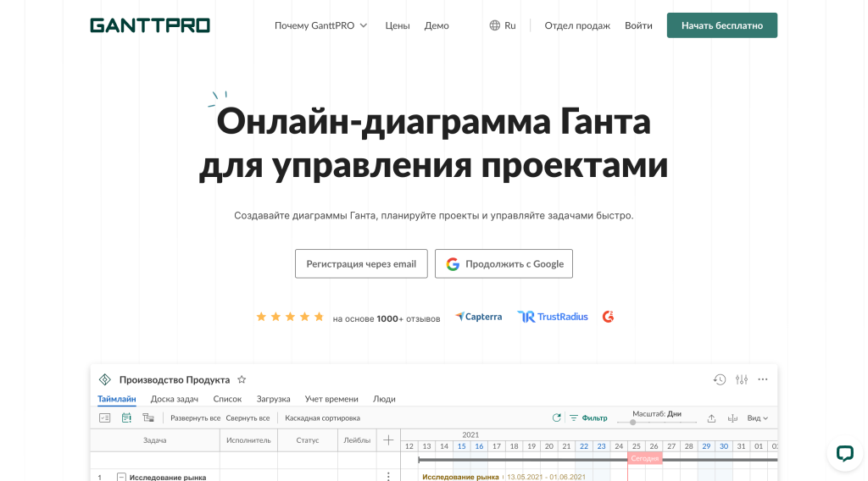Click the Capterra reviews logo
This screenshot has width=868, height=481.
(479, 317)
